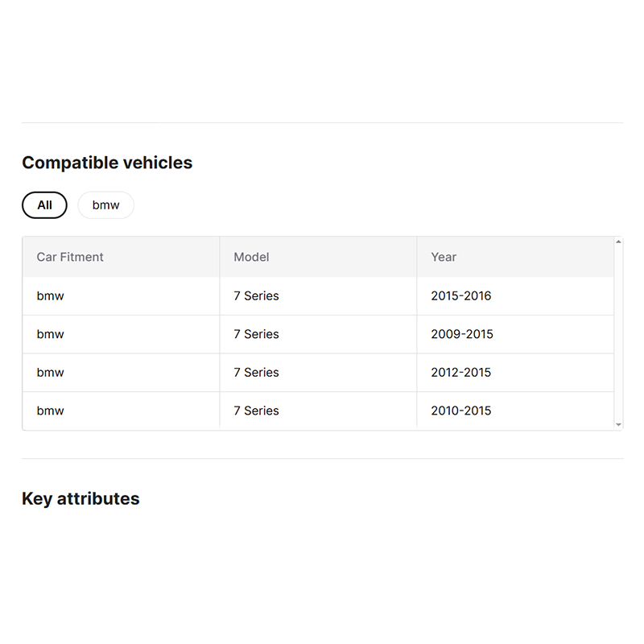Image resolution: width=644 pixels, height=644 pixels.
Task: Click bmw in the 2010-2015 row
Action: point(50,411)
